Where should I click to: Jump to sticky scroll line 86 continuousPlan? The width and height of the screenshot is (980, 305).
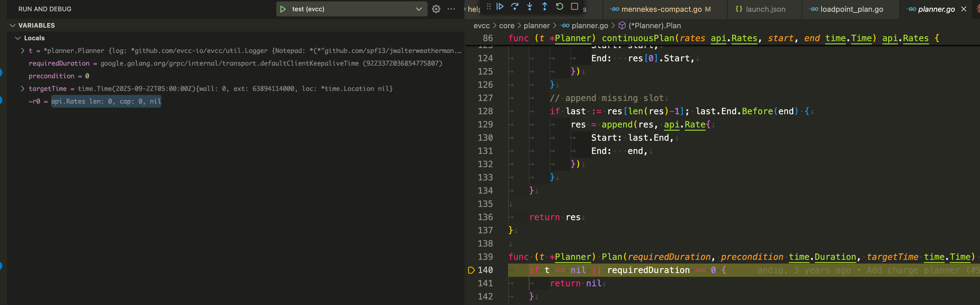coord(722,38)
